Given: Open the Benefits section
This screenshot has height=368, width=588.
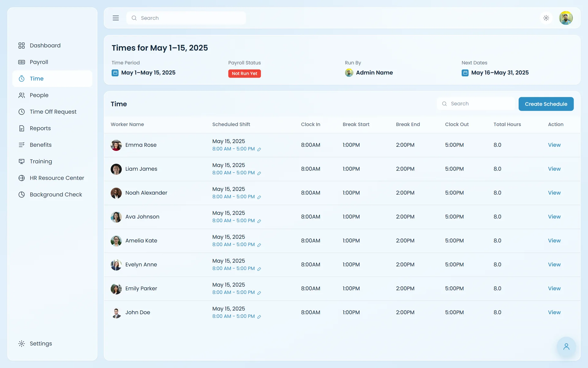Looking at the screenshot, I should 52,145.
